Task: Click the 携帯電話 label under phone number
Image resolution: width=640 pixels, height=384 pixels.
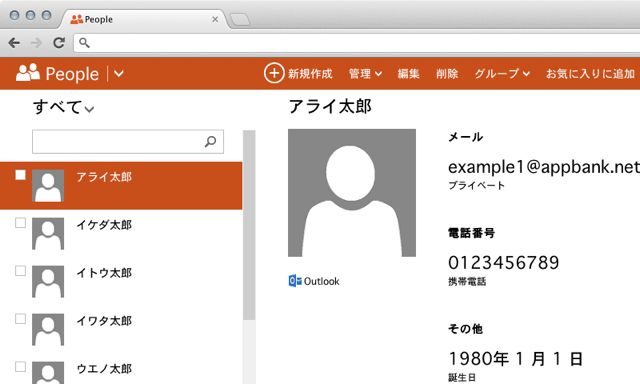Action: click(x=467, y=281)
